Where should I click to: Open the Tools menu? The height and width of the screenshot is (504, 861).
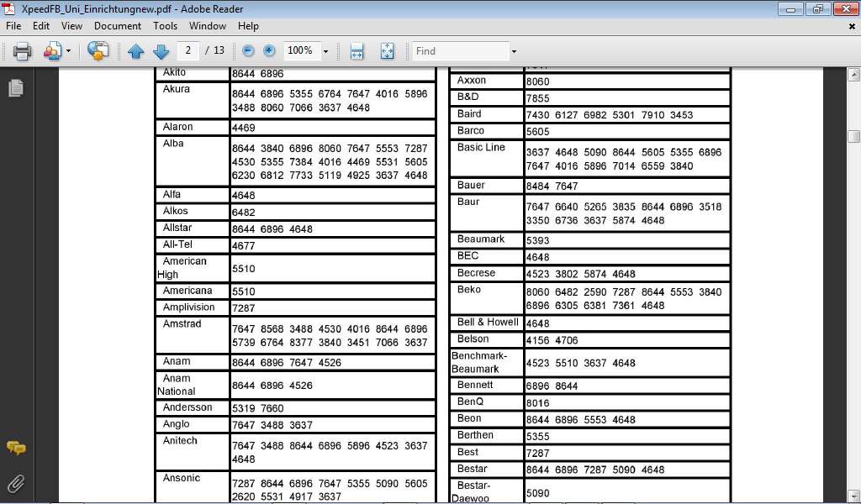click(x=166, y=26)
